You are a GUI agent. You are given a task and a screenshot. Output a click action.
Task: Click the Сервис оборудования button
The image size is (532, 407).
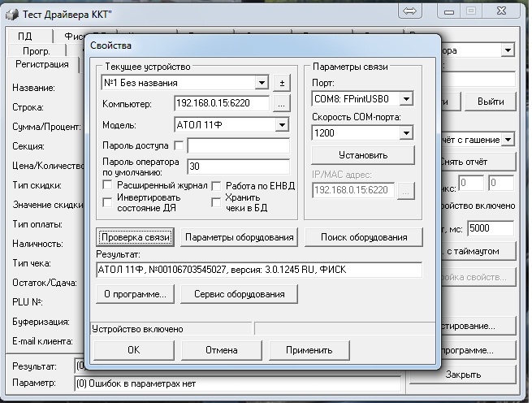tap(239, 294)
